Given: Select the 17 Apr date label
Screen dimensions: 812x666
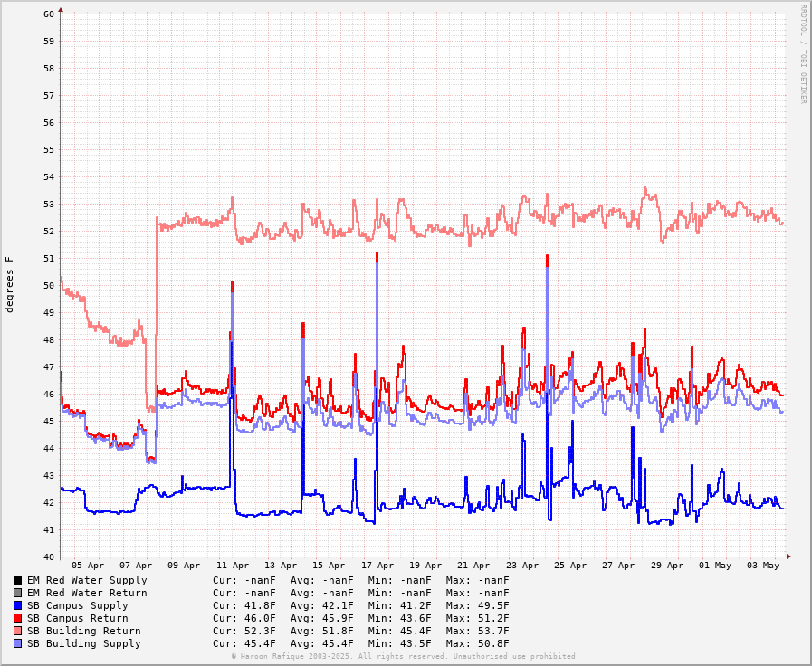Looking at the screenshot, I should click(377, 566).
